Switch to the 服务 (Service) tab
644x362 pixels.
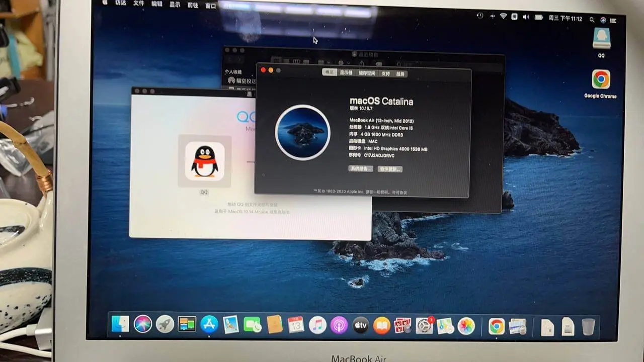400,74
